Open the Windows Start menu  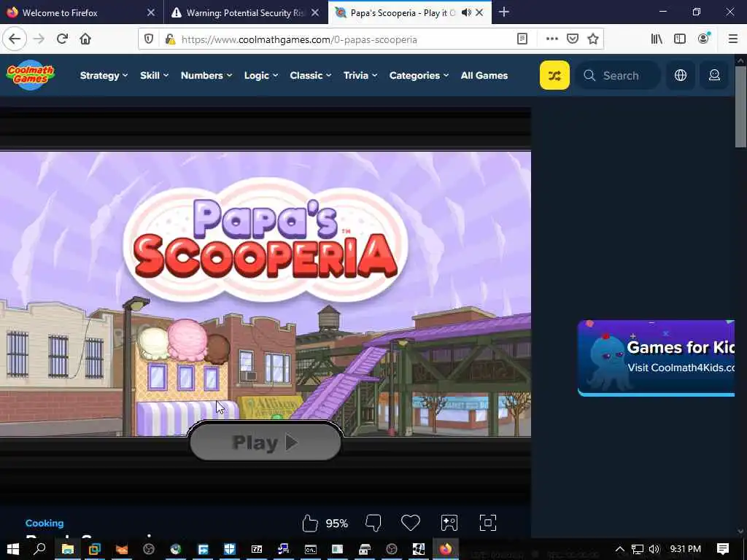(x=13, y=549)
